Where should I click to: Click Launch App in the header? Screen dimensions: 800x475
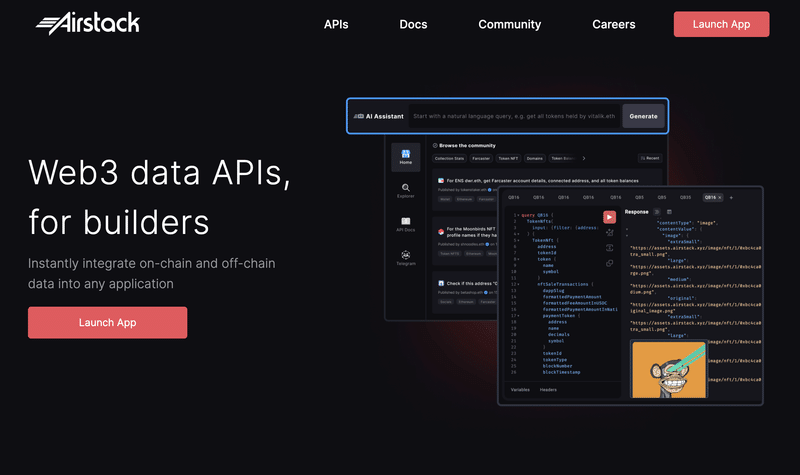(721, 24)
